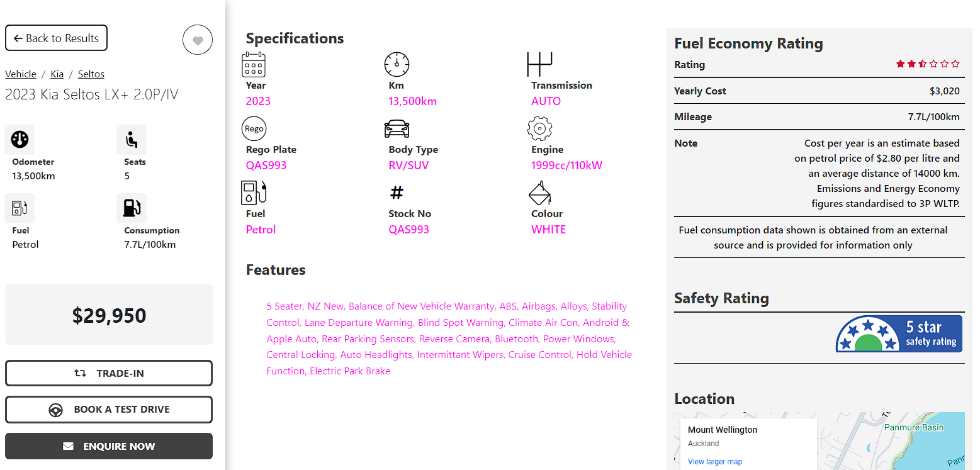Click the Year value 2023

(x=258, y=101)
